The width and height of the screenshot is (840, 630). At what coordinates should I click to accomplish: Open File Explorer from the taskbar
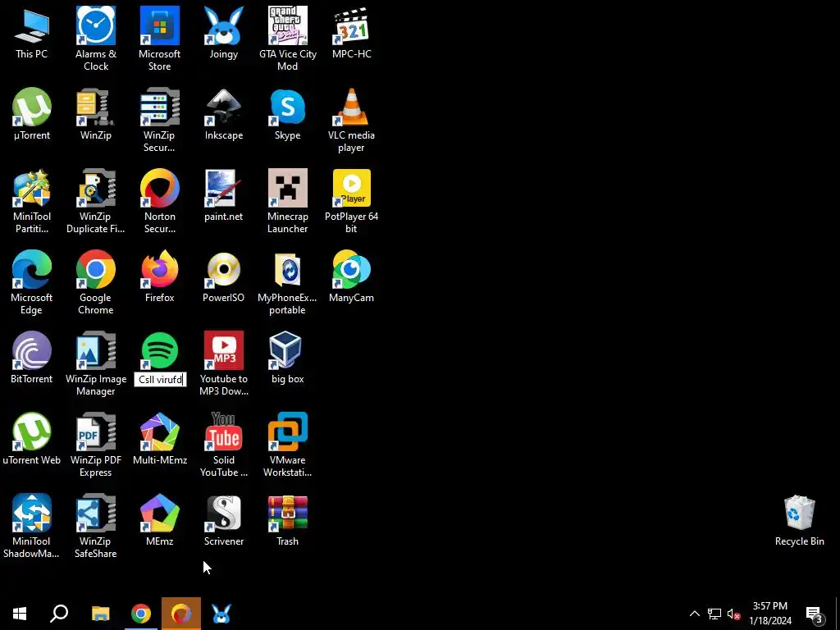(100, 614)
